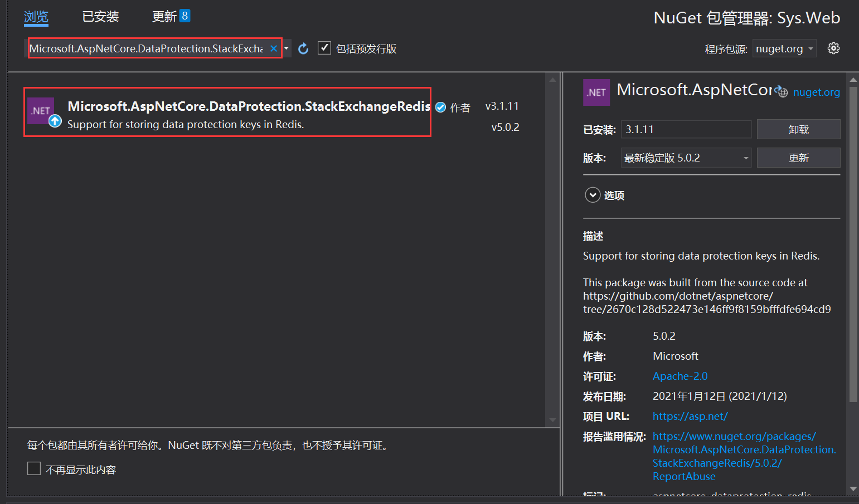
Task: Open NuGet settings gear icon
Action: (x=833, y=48)
